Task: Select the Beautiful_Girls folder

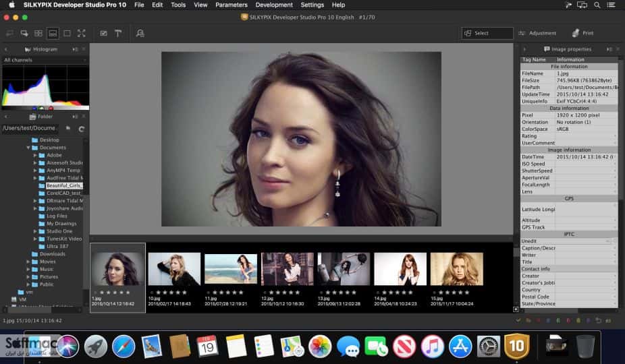Action: (63, 185)
